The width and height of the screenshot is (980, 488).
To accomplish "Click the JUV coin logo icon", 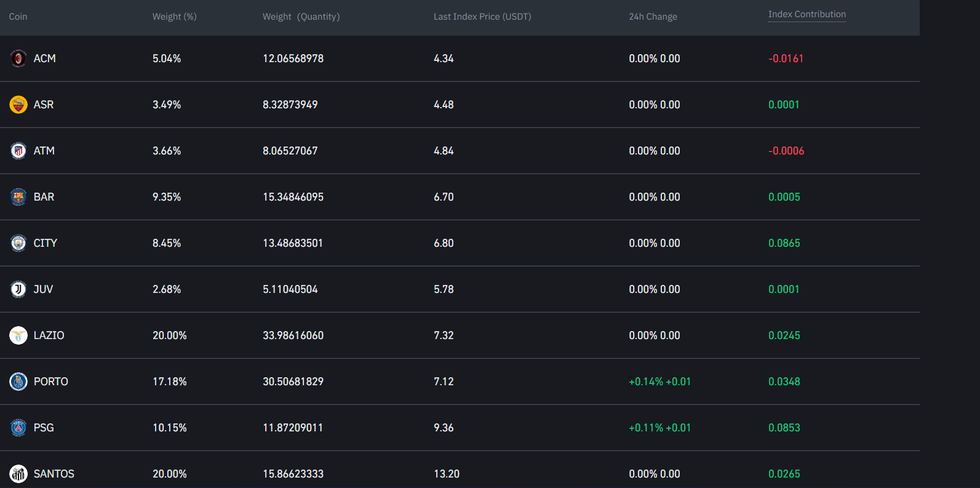I will [x=18, y=289].
